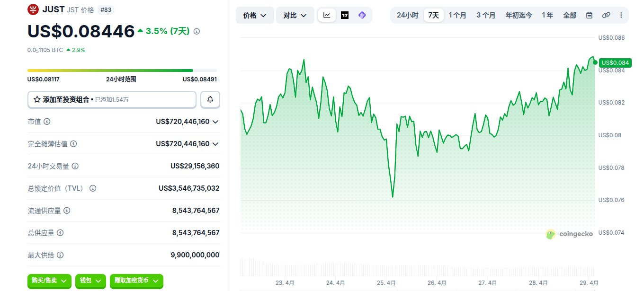
Task: Click the 已添加1.54万 text
Action: pyautogui.click(x=112, y=100)
